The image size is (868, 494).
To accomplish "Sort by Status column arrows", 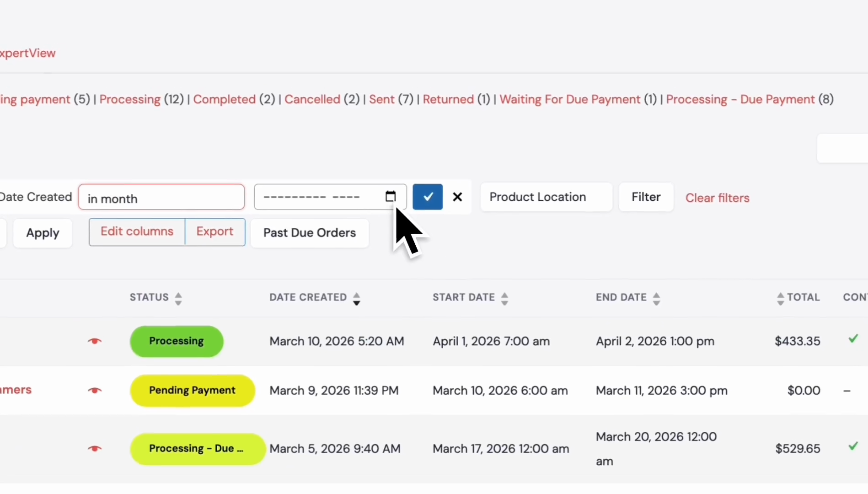I will pos(178,299).
